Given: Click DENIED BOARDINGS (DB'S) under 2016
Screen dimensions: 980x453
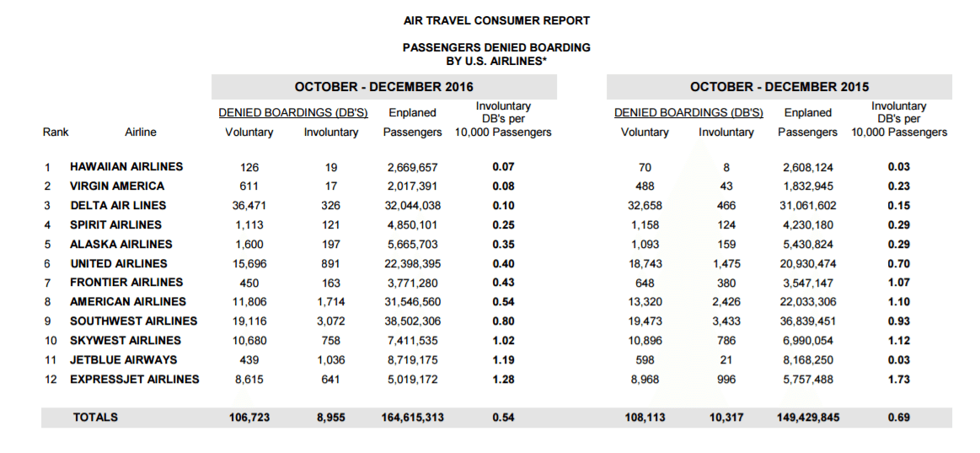Looking at the screenshot, I should tap(293, 113).
